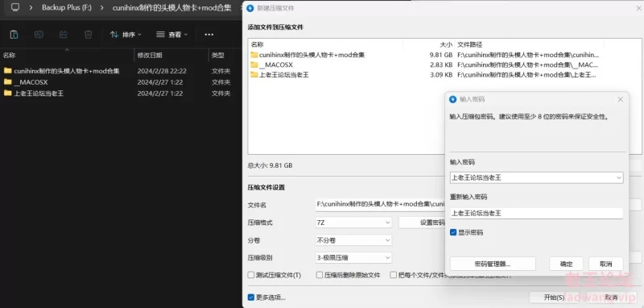This screenshot has width=644, height=308.
Task: Click 9.81 GB size cell in archive list
Action: pyautogui.click(x=440, y=55)
